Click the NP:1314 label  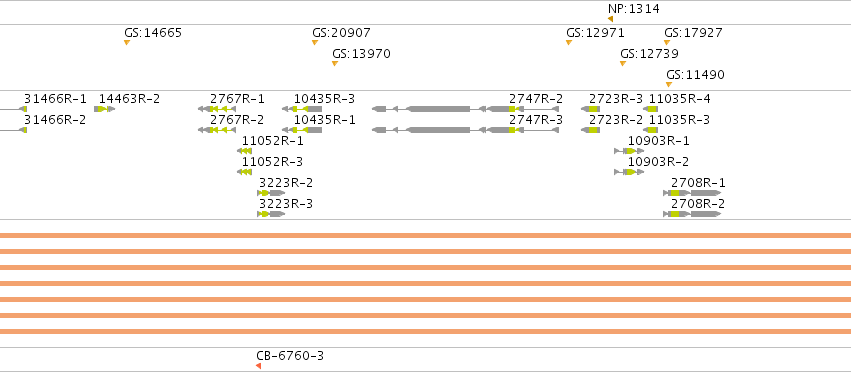pyautogui.click(x=633, y=9)
